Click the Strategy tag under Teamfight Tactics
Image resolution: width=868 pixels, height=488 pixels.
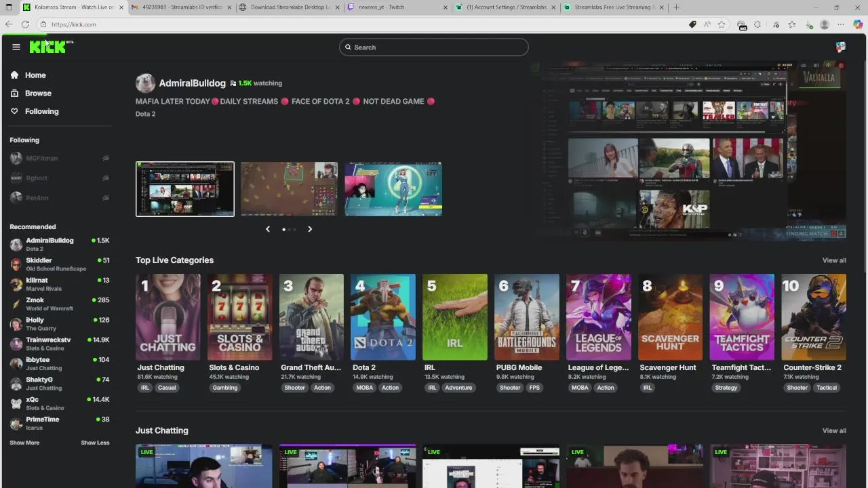click(x=726, y=388)
